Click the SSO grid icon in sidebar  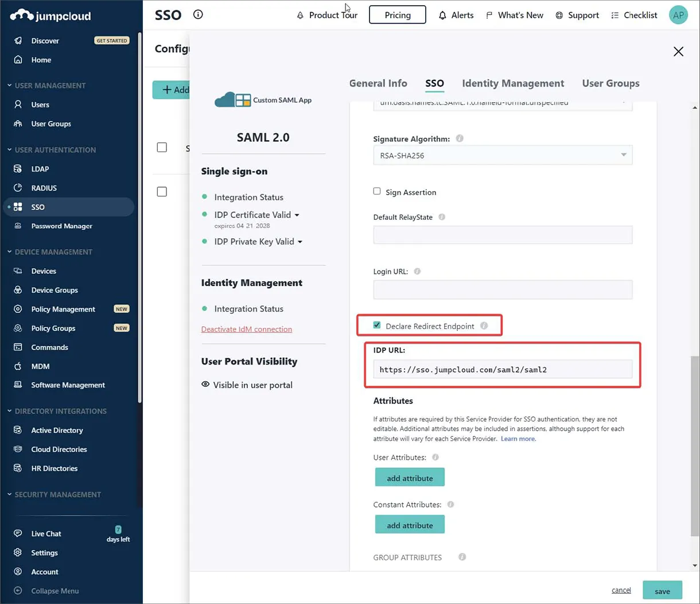(18, 207)
